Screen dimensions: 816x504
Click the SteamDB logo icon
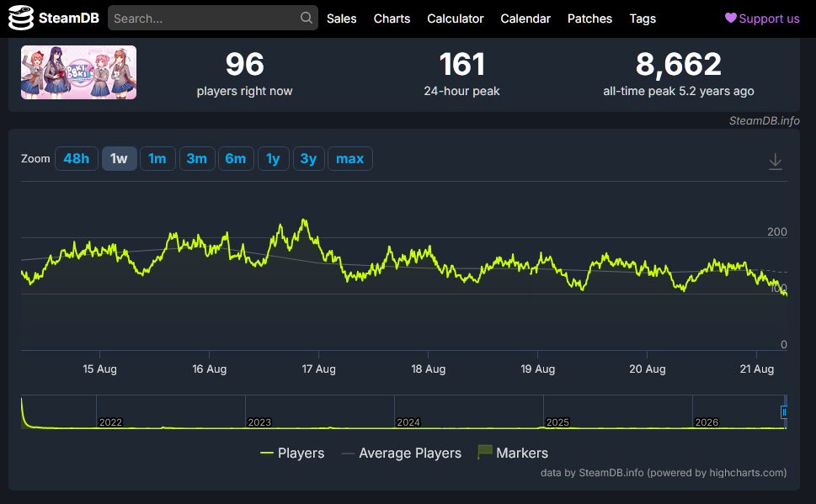pyautogui.click(x=21, y=18)
